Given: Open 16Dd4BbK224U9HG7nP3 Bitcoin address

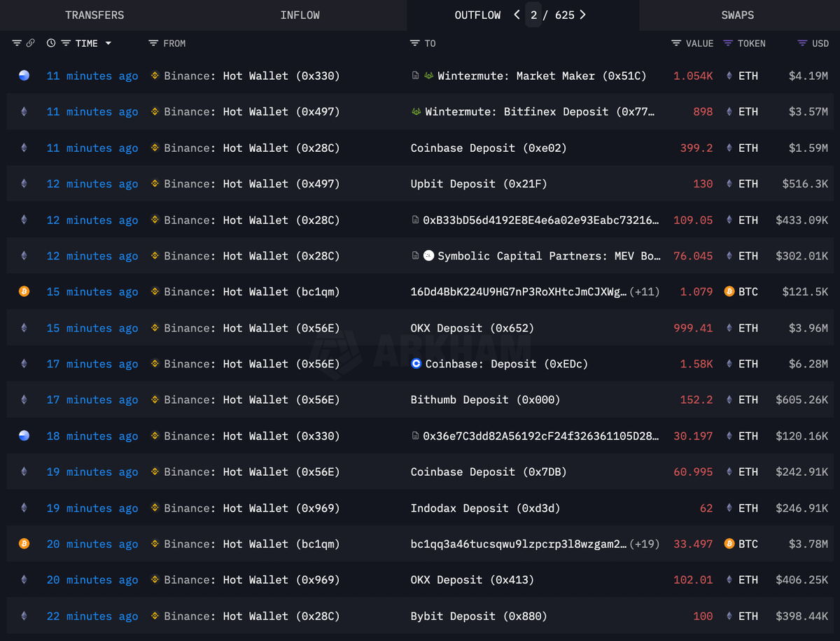Looking at the screenshot, I should pyautogui.click(x=519, y=292).
